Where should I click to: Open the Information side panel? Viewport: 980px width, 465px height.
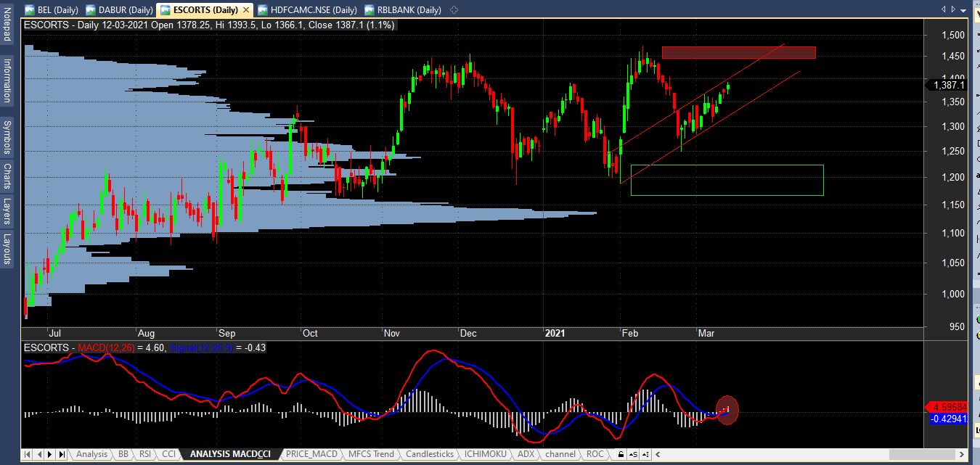7,81
